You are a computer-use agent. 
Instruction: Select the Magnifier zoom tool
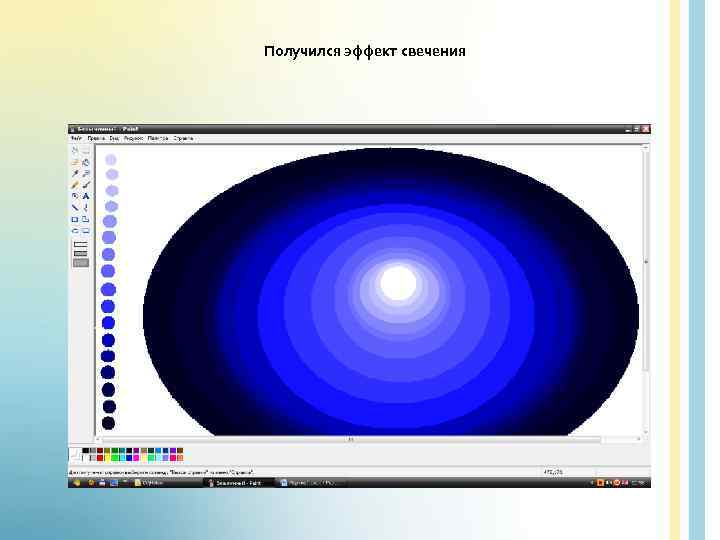(85, 174)
